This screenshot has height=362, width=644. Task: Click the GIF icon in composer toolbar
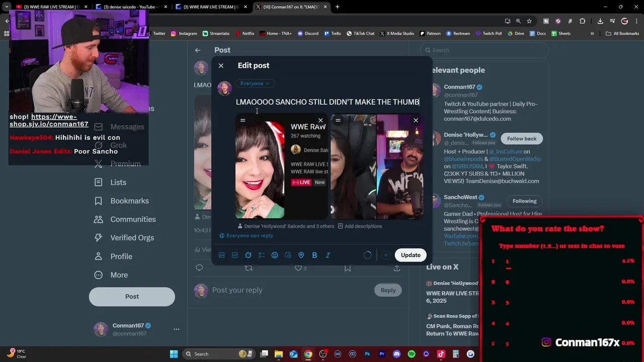pyautogui.click(x=235, y=255)
